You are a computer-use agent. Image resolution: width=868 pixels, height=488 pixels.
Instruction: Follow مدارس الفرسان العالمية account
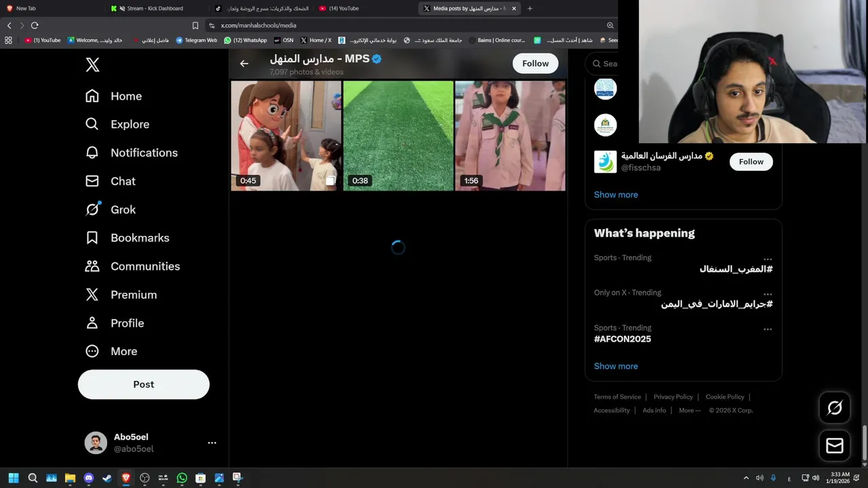(751, 162)
